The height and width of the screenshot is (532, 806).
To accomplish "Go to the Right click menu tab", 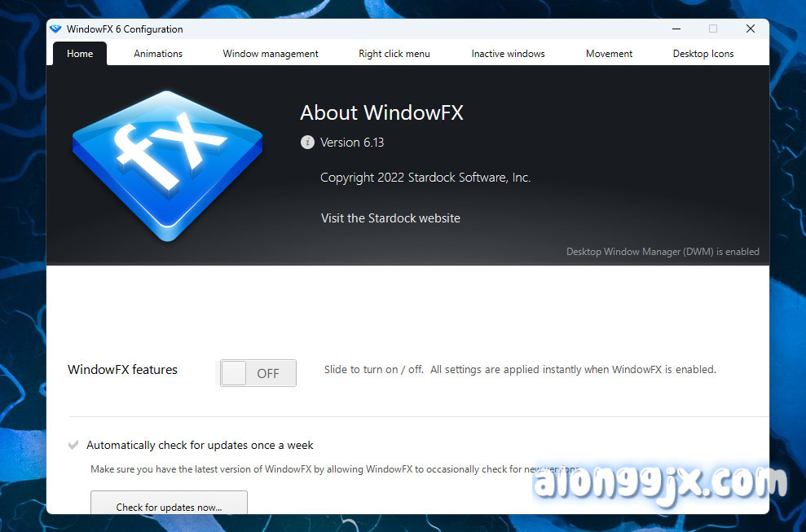I will point(394,54).
